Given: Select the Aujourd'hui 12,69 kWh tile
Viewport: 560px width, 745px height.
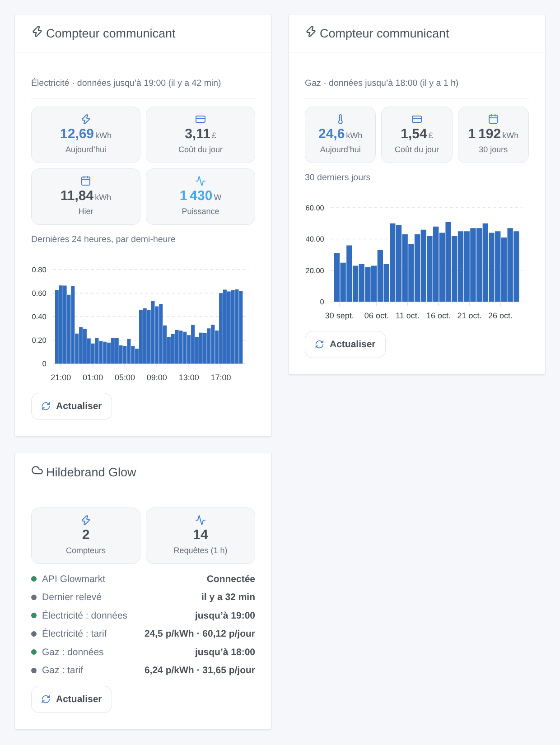Looking at the screenshot, I should tap(86, 135).
